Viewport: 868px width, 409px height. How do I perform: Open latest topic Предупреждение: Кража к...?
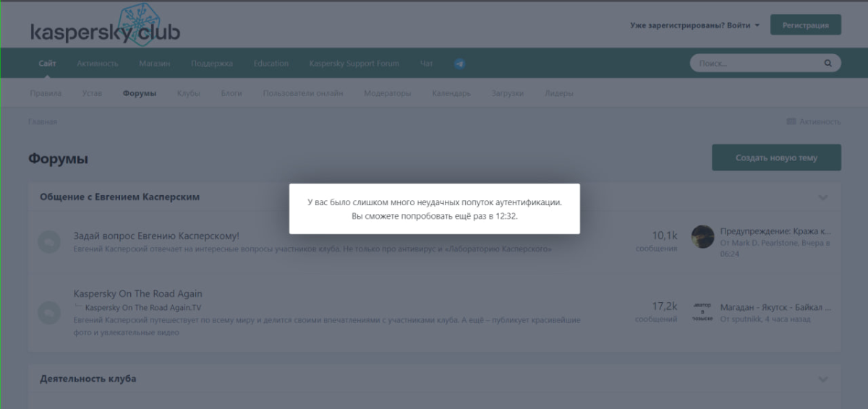coord(775,231)
